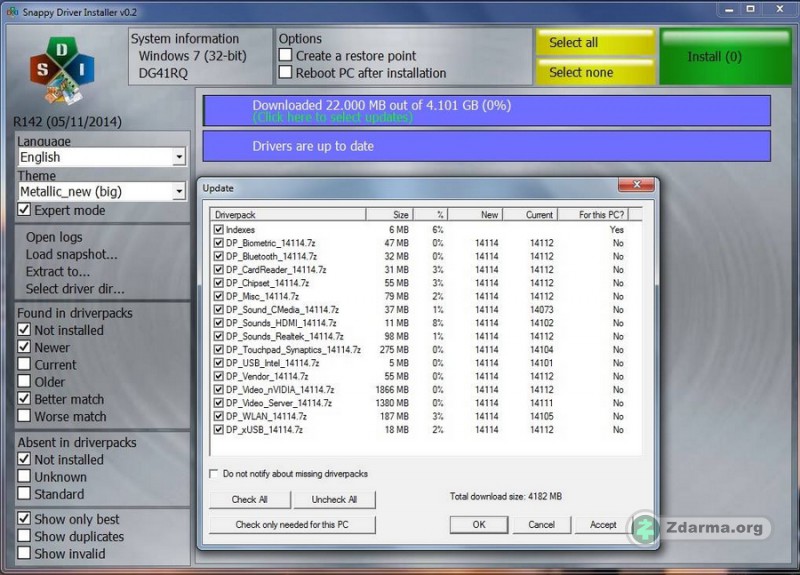Uncheck DP_Misc_14114.7z checkbox
Image resolution: width=800 pixels, height=575 pixels.
point(218,296)
